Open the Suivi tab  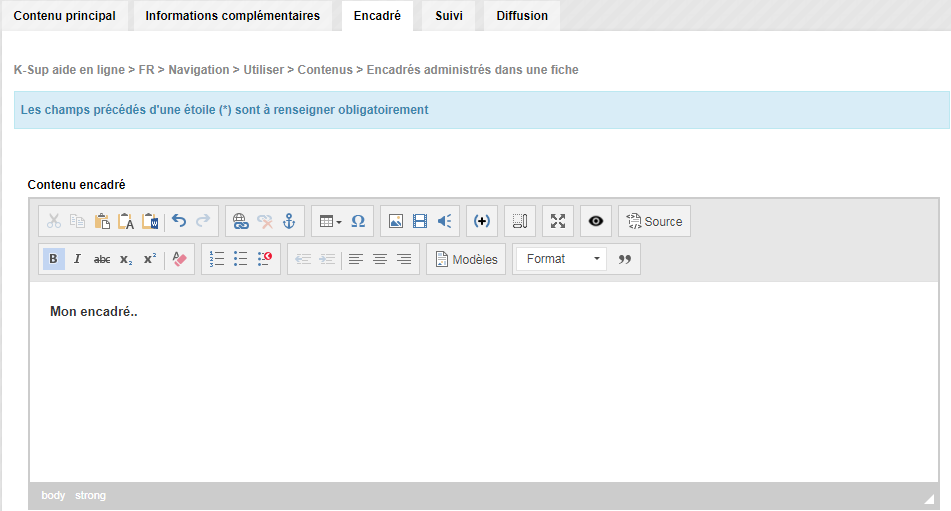449,16
